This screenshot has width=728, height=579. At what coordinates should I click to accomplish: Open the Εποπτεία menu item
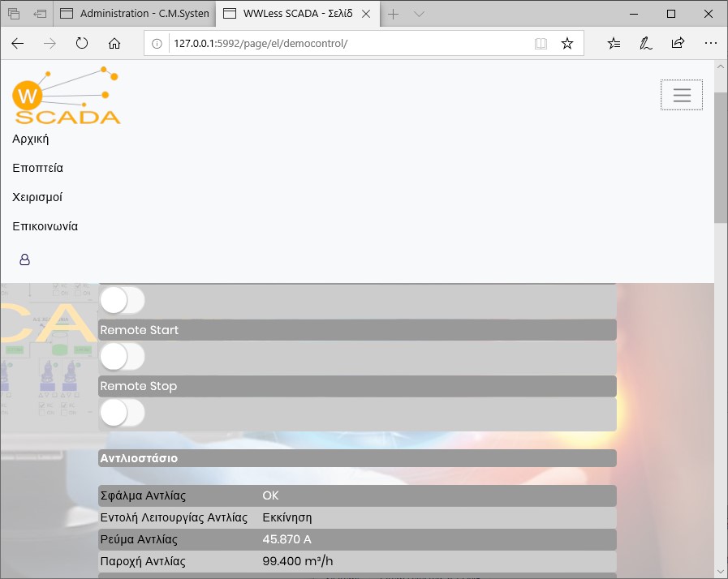tap(38, 168)
